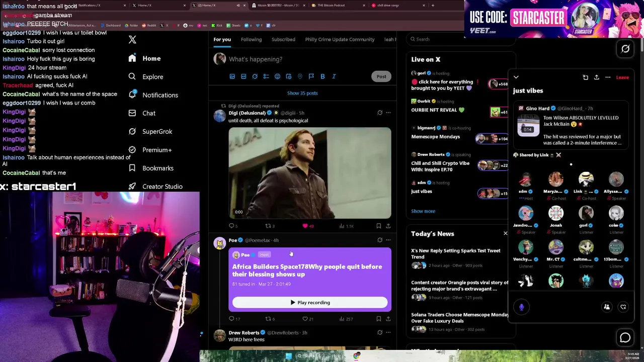Tag a location on the post
Screen dimensions: 644x362
(x=300, y=76)
